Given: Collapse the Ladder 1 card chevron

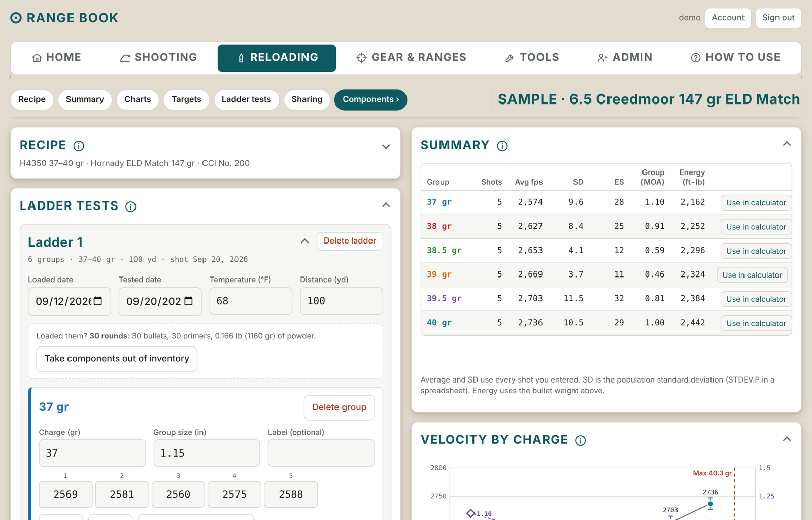Looking at the screenshot, I should click(x=304, y=241).
